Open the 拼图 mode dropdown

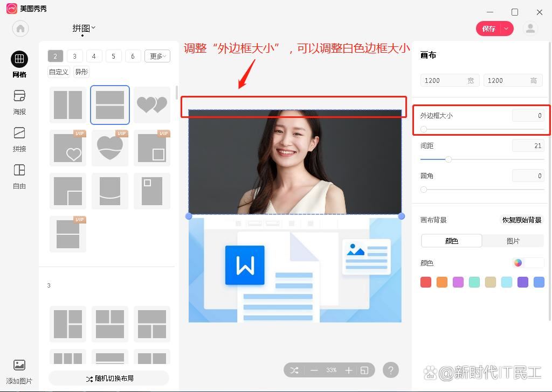point(84,28)
